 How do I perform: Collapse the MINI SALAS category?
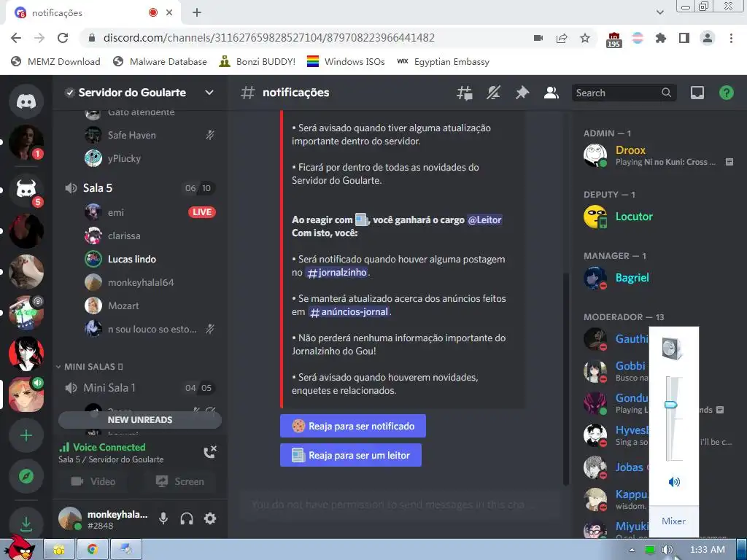coord(90,367)
